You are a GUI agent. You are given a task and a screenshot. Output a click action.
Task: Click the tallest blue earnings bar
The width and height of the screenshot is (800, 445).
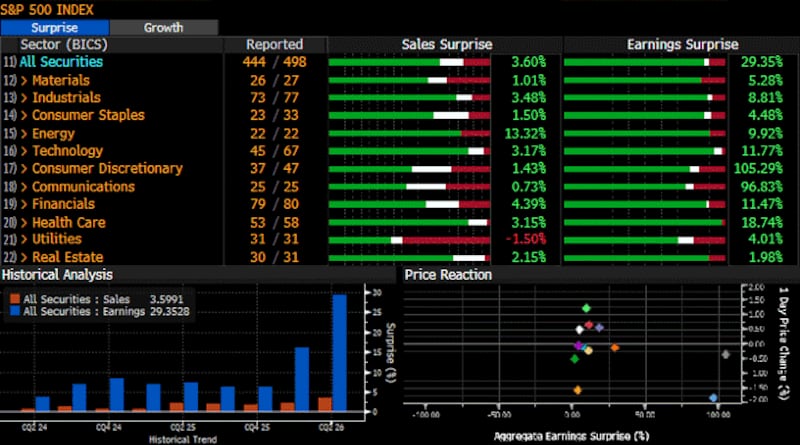click(x=340, y=353)
